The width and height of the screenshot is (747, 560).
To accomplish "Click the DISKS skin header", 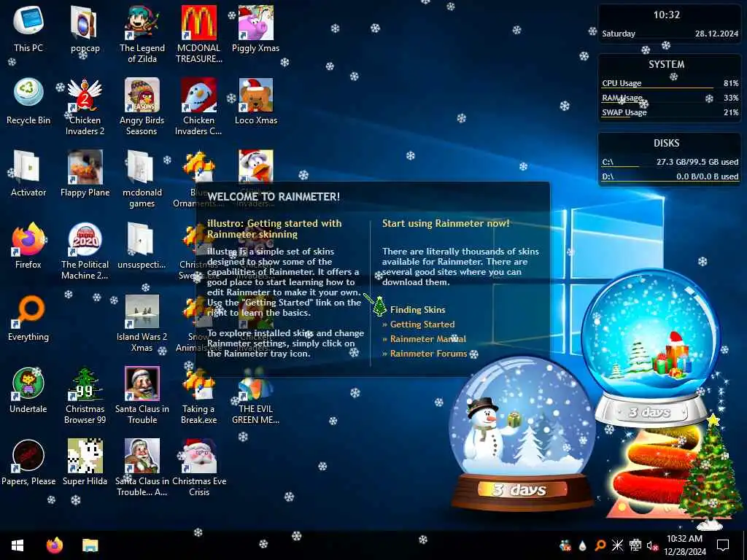I will click(x=666, y=143).
